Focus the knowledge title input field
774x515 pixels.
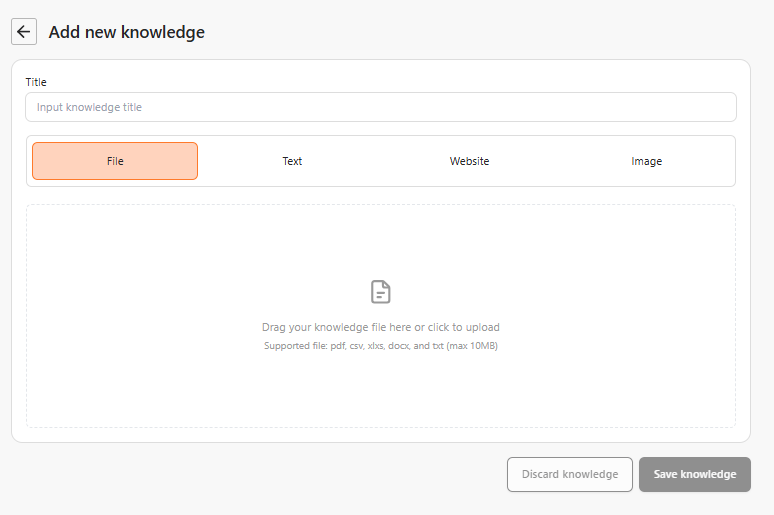tap(381, 107)
